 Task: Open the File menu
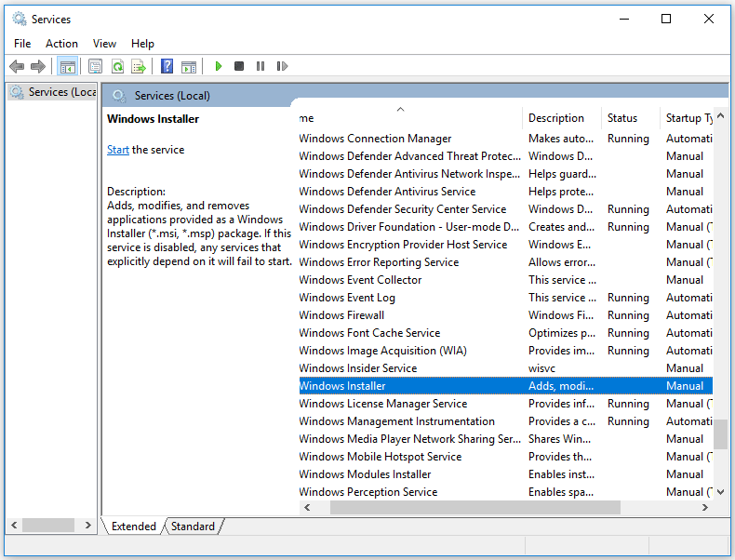pos(22,44)
